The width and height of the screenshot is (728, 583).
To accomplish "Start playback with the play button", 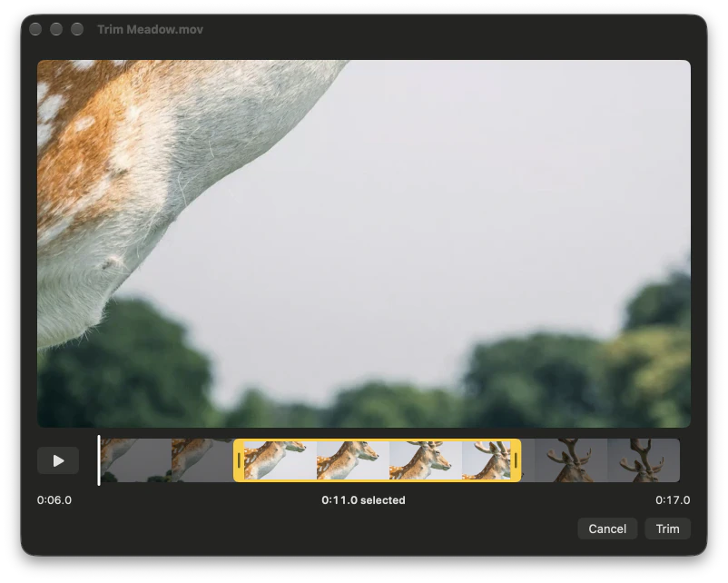I will 58,460.
